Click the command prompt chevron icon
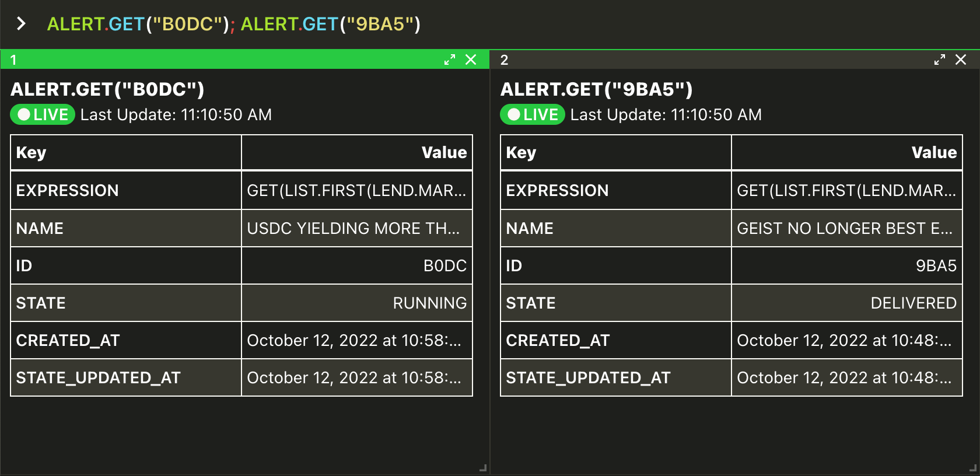The height and width of the screenshot is (476, 980). (x=22, y=24)
